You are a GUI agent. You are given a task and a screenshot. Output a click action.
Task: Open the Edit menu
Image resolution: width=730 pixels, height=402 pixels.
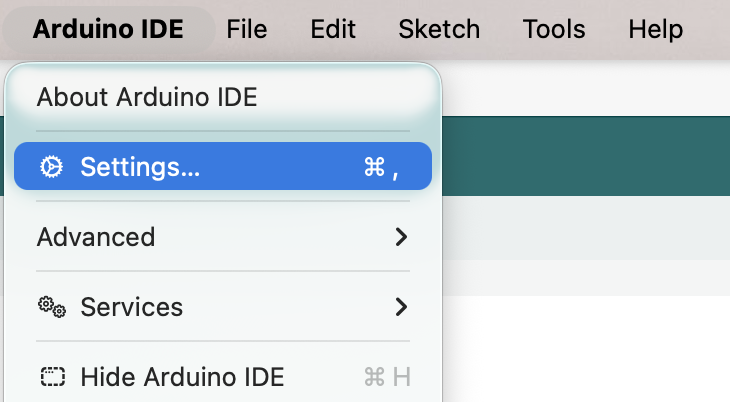tap(333, 29)
